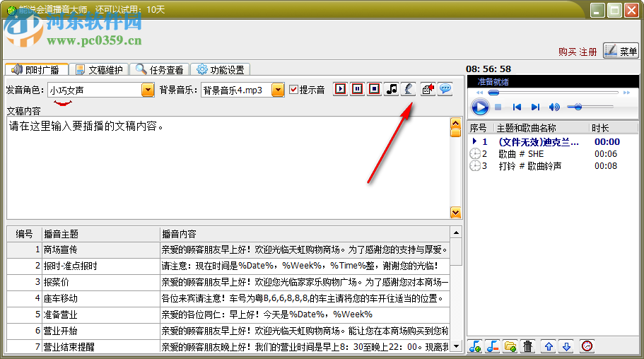This screenshot has height=359, width=644.
Task: Click the player volume slider knob
Action: click(x=578, y=107)
